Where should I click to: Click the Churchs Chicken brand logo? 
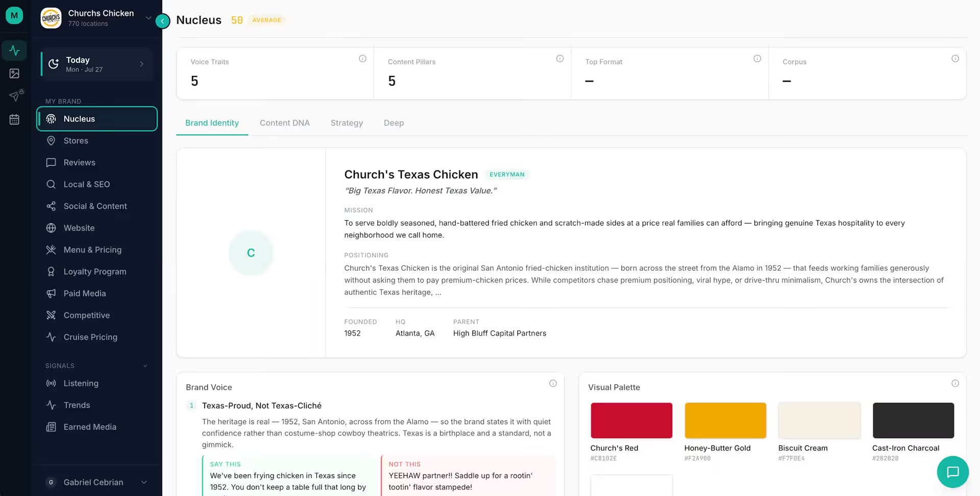pyautogui.click(x=51, y=18)
